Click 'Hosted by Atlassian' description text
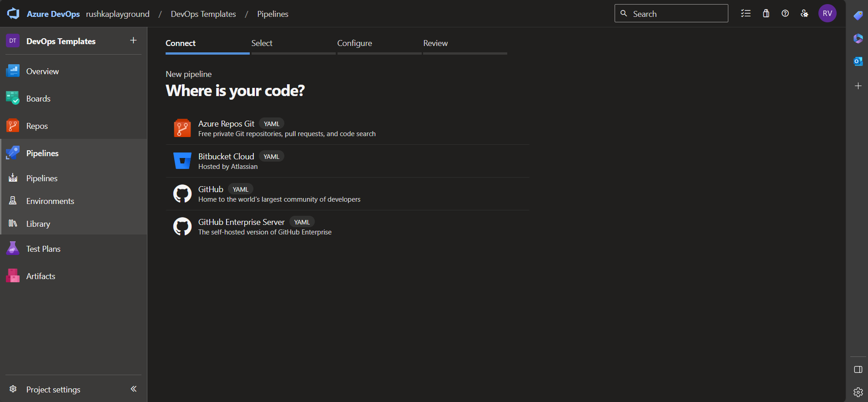This screenshot has height=402, width=868. [228, 167]
